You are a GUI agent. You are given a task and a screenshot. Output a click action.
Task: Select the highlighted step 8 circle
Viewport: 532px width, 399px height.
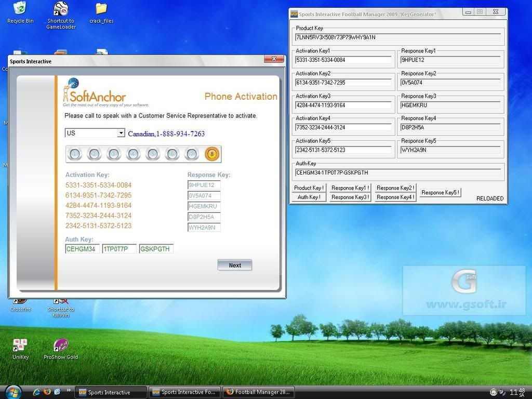tap(212, 154)
